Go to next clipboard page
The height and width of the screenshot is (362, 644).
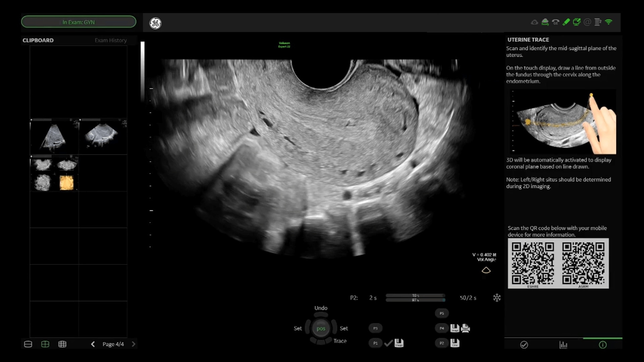click(133, 344)
